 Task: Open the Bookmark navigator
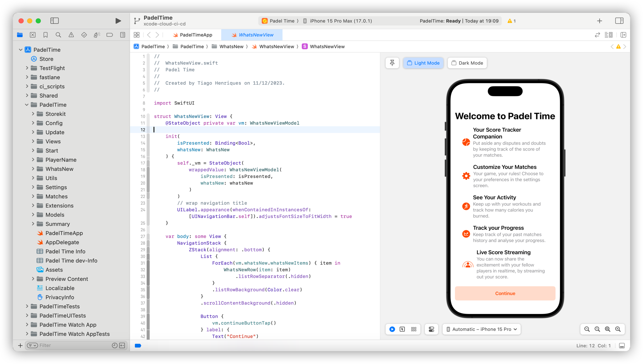tap(46, 35)
